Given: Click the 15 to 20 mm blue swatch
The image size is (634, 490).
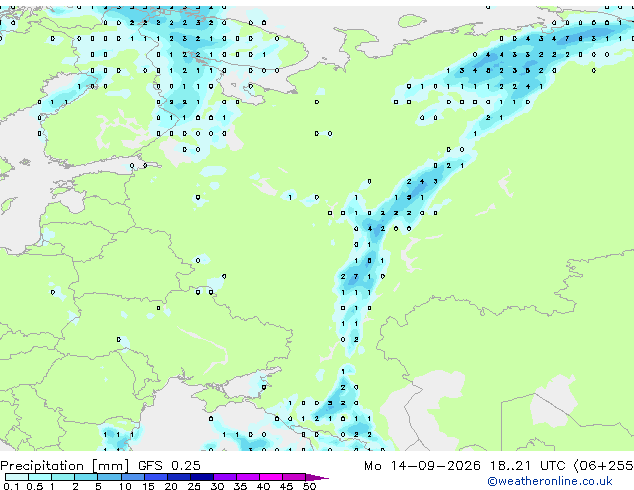Looking at the screenshot, I should click(156, 477).
